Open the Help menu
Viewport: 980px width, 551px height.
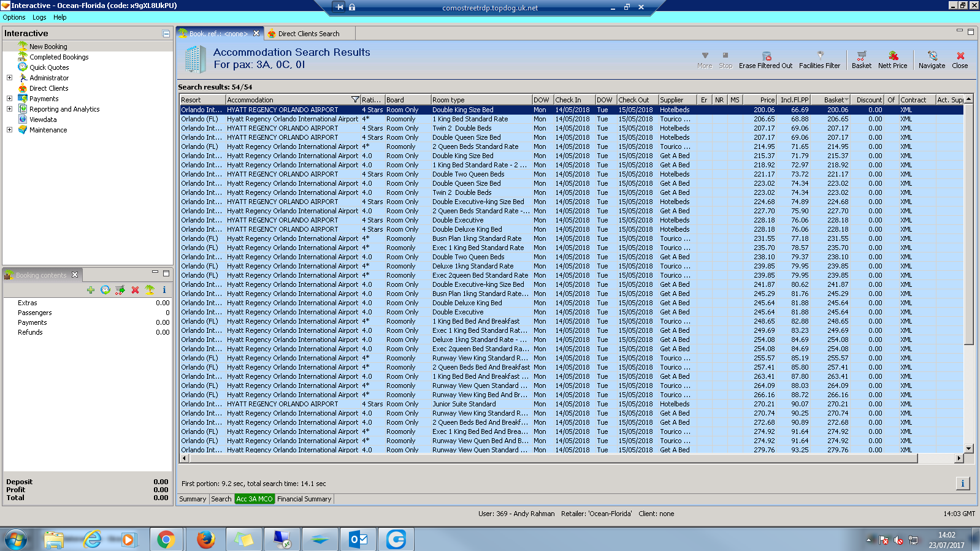click(x=59, y=17)
